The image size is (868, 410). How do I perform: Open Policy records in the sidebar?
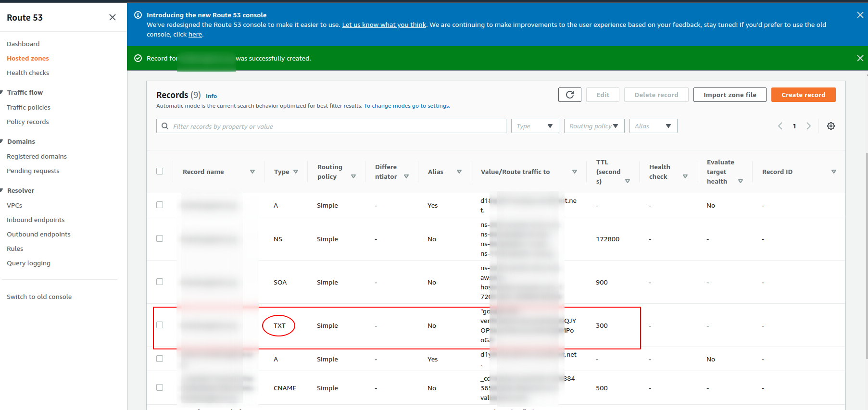28,122
